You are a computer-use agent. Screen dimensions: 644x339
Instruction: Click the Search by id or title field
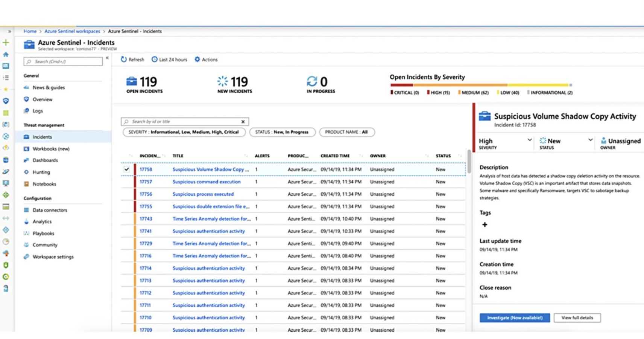coord(185,122)
